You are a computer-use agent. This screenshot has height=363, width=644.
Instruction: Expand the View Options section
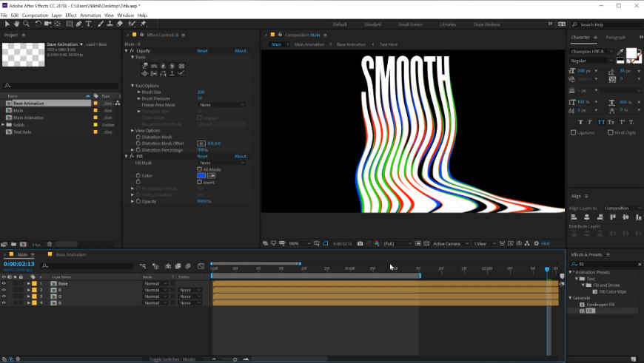coord(133,130)
